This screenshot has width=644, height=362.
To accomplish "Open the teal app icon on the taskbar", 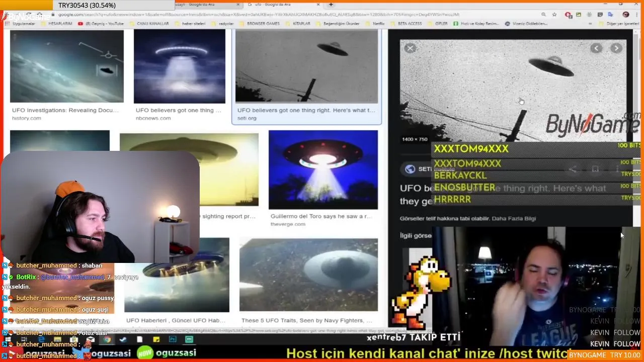I will pyautogui.click(x=189, y=339).
